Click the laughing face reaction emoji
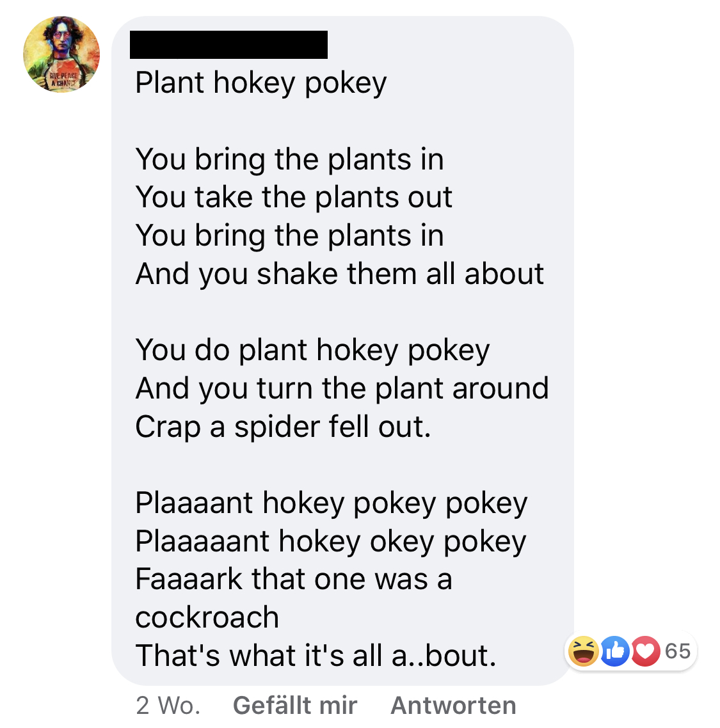This screenshot has width=720, height=728. point(584,651)
